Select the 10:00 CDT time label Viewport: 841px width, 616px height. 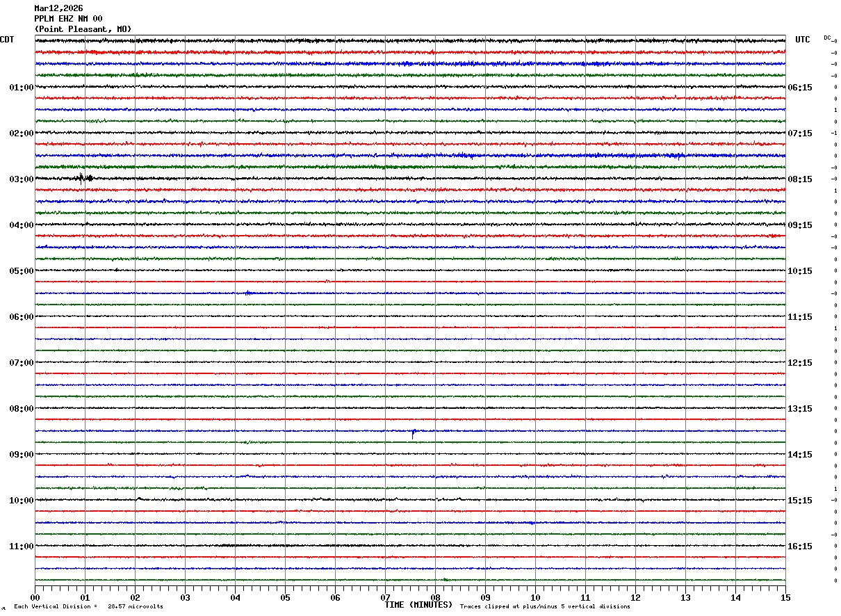[x=21, y=501]
